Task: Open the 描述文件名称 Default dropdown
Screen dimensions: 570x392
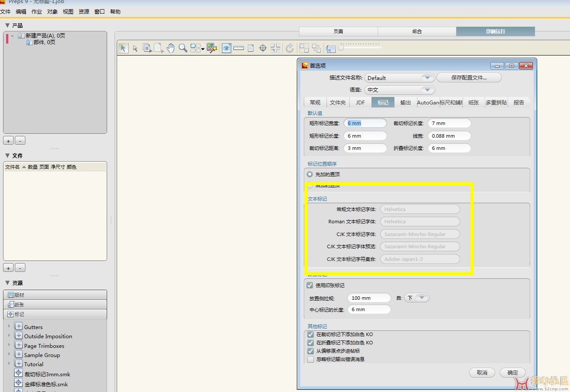Action: pos(399,78)
